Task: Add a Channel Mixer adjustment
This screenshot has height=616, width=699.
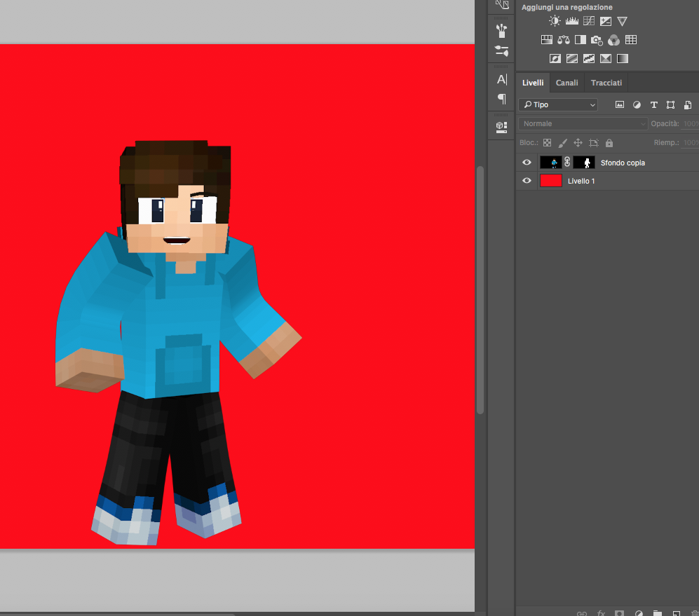Action: (x=614, y=40)
